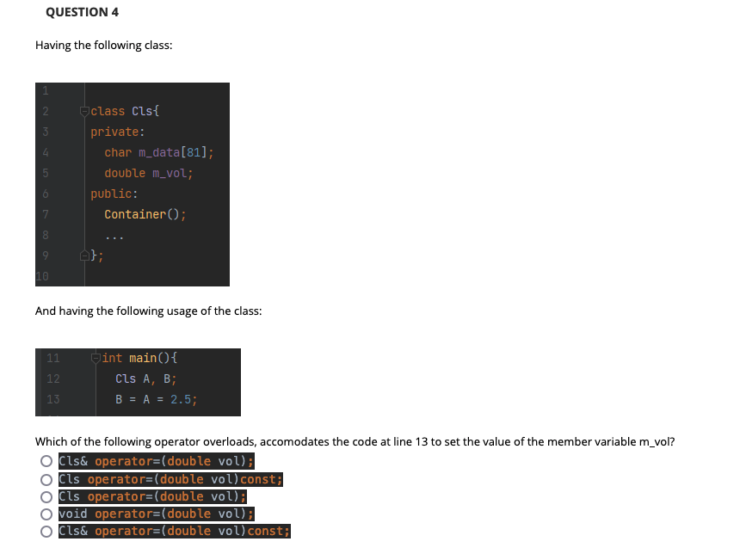This screenshot has height=560, width=734.
Task: Click the "Container();" constructor declaration
Action: [145, 214]
